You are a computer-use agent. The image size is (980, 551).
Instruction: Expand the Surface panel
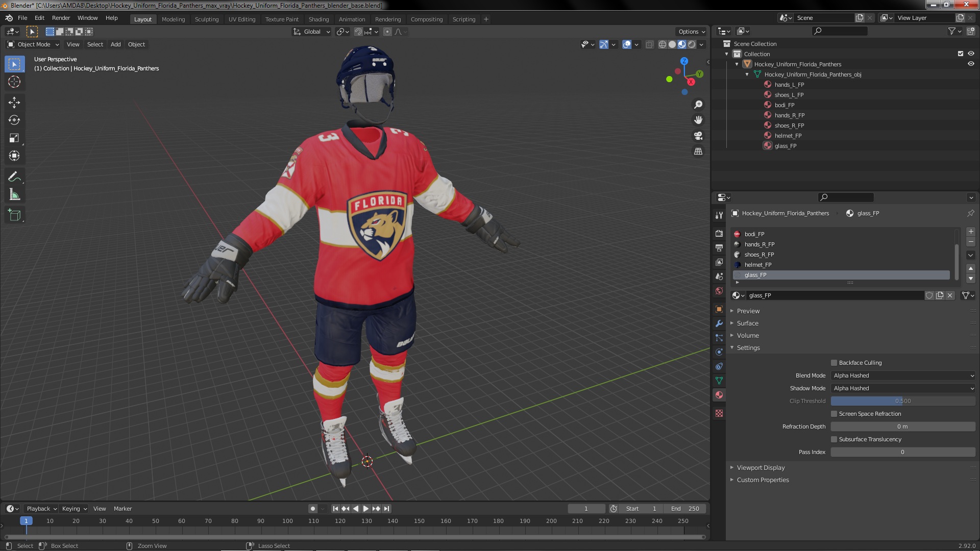pos(747,323)
